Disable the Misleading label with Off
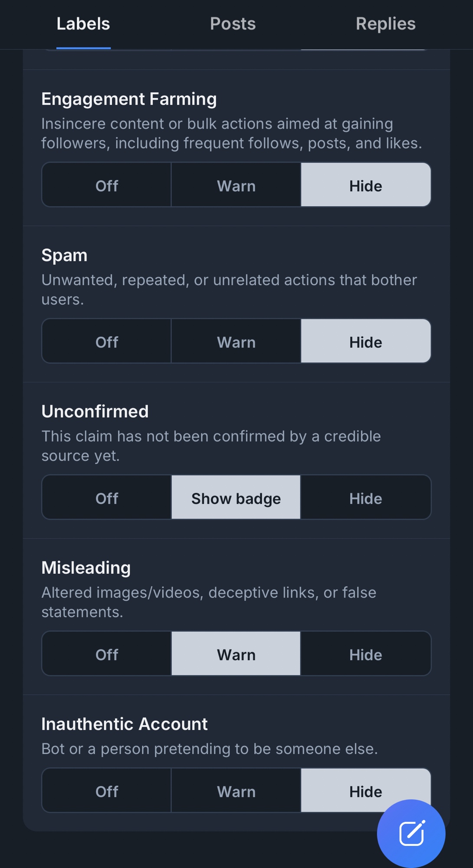This screenshot has width=473, height=868. pyautogui.click(x=107, y=654)
